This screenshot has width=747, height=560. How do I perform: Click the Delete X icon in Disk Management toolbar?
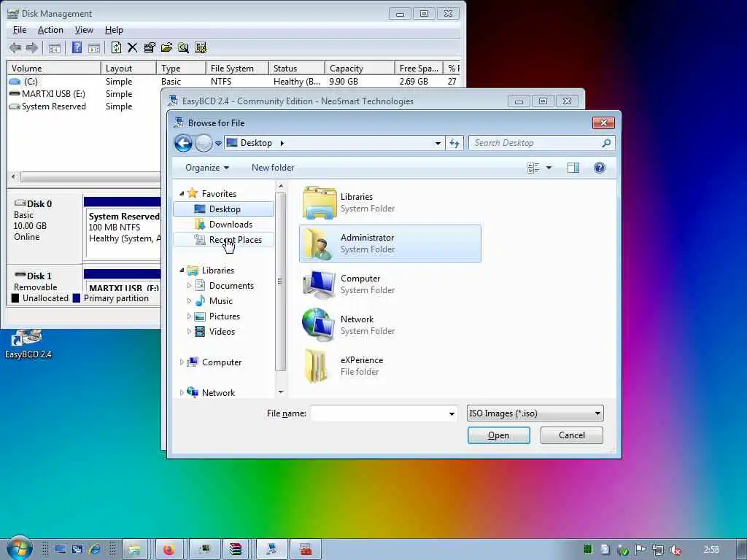coord(133,47)
